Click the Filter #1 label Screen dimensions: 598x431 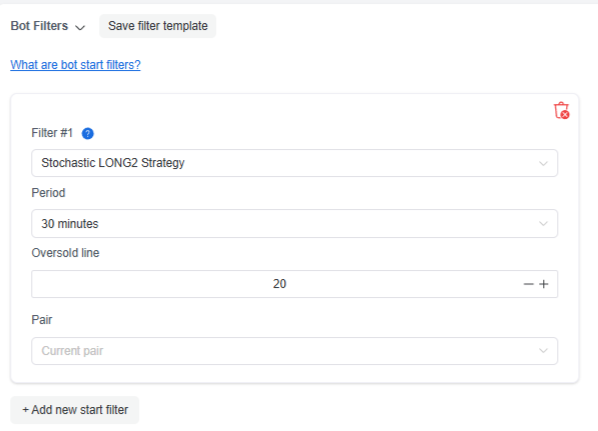coord(52,133)
